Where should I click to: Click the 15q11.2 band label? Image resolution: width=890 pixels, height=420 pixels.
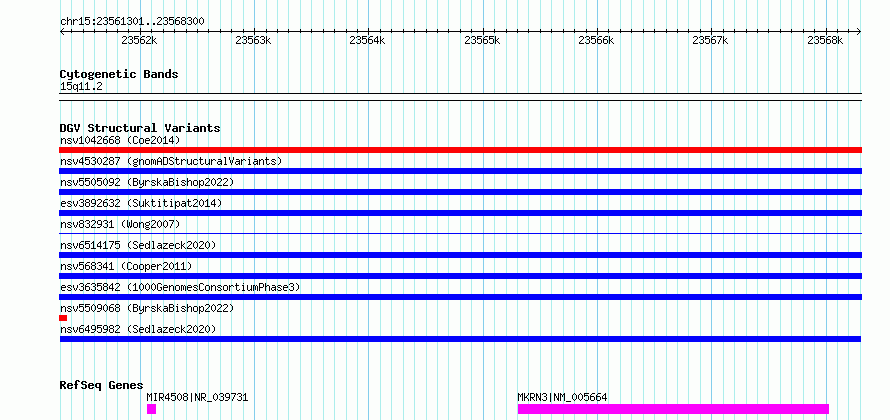pyautogui.click(x=81, y=87)
